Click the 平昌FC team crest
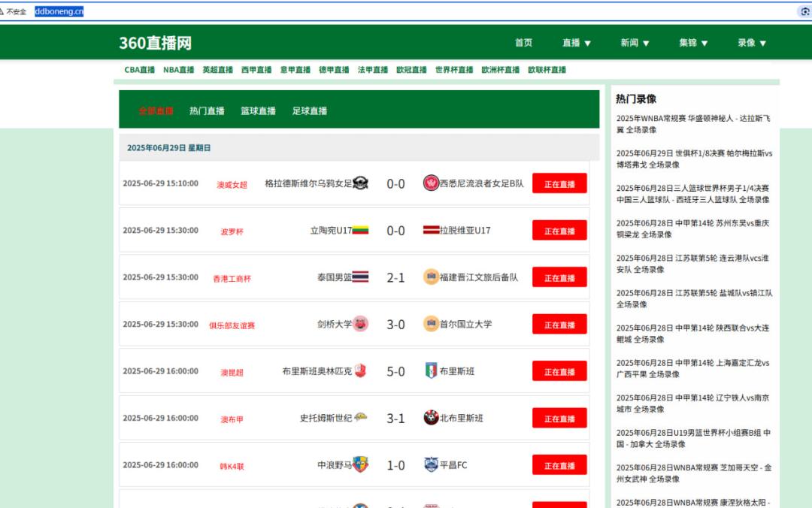 tap(431, 464)
